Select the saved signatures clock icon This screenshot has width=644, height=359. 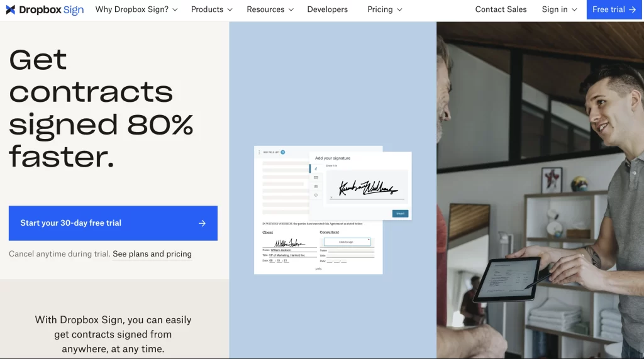click(x=316, y=195)
